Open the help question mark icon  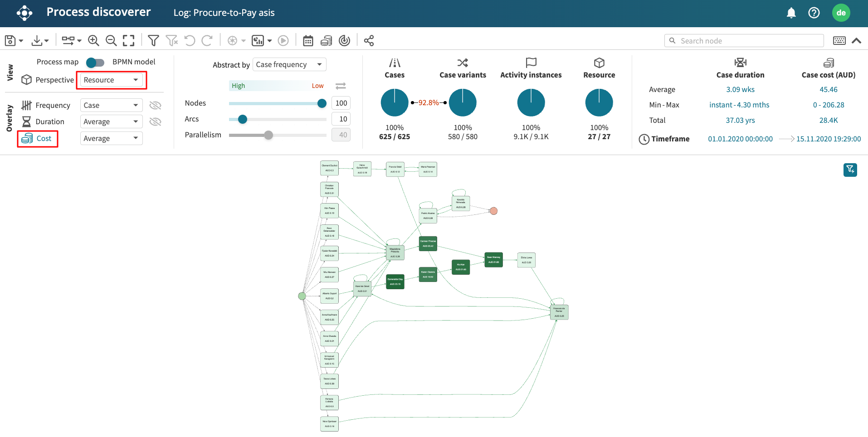coord(814,13)
